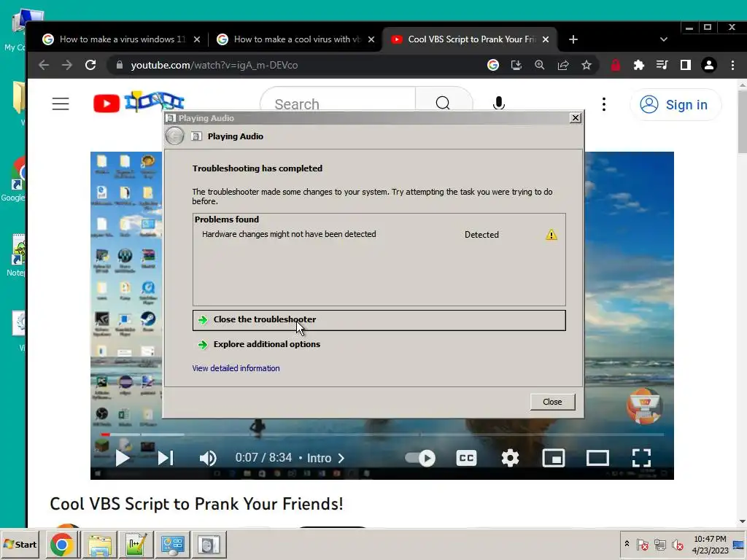Viewport: 747px width, 560px height.
Task: Open Windows Start menu
Action: tap(20, 544)
